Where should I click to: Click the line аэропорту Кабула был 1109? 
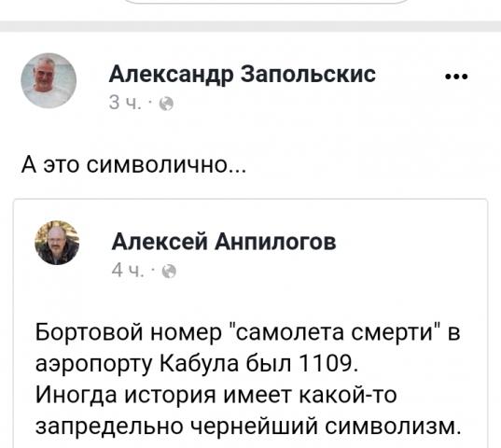click(x=197, y=364)
